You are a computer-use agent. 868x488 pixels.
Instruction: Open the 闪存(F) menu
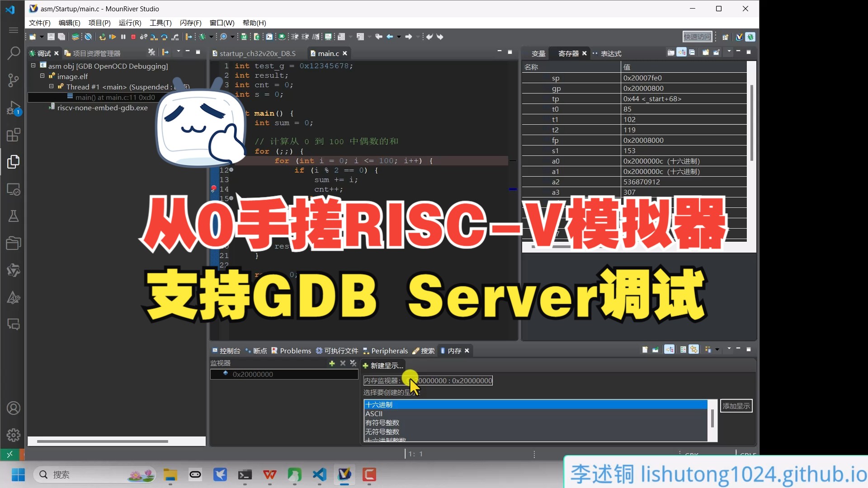pyautogui.click(x=190, y=23)
